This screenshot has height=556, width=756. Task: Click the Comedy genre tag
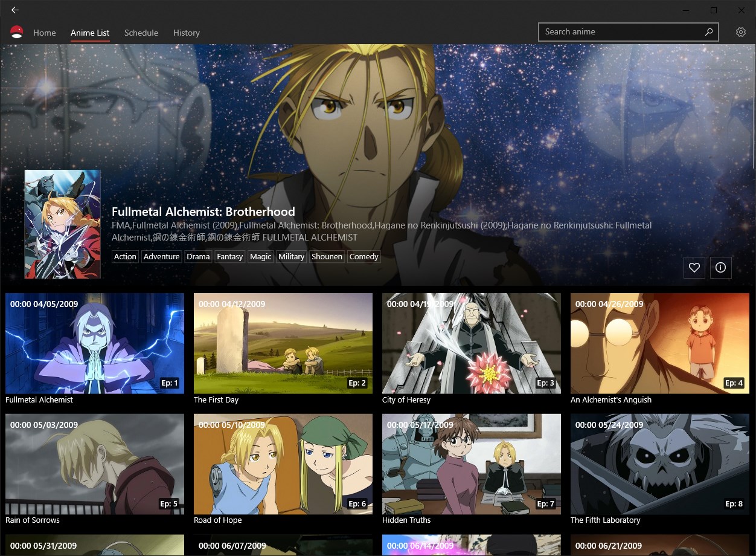pyautogui.click(x=364, y=257)
